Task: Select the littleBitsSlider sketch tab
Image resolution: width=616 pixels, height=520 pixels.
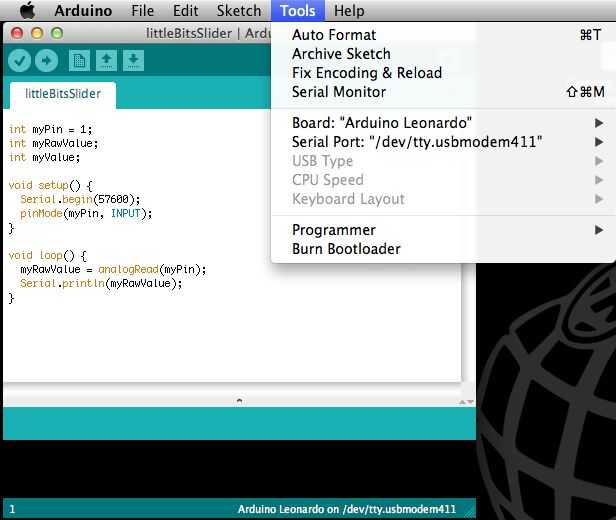Action: tap(63, 94)
